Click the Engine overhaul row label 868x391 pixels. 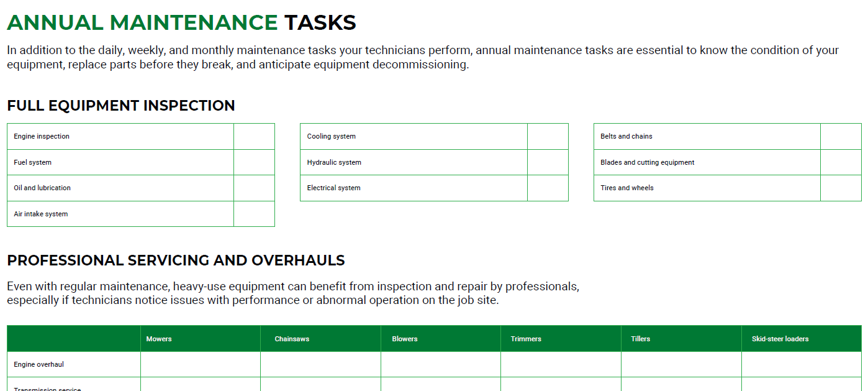pyautogui.click(x=73, y=364)
